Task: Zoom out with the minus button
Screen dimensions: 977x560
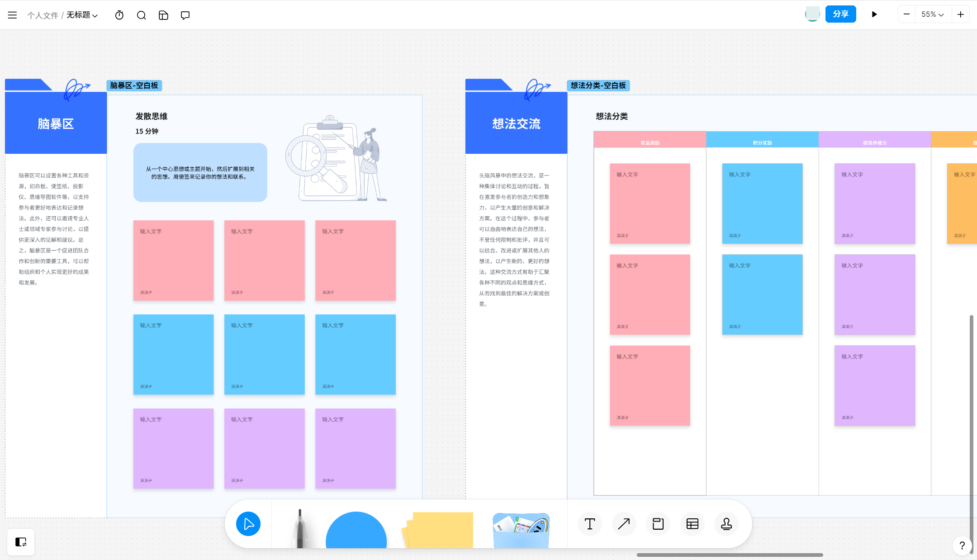Action: click(x=906, y=14)
